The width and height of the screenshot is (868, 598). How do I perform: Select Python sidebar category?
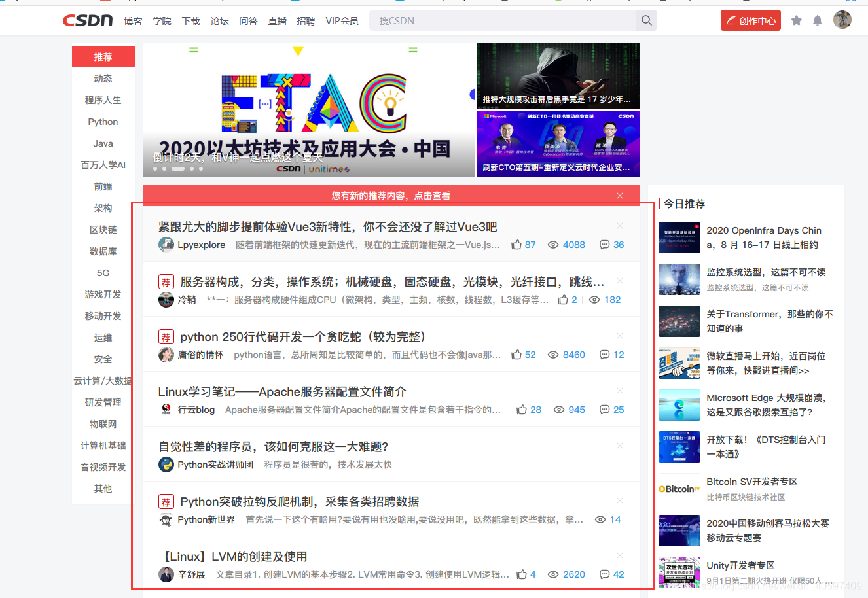(x=103, y=122)
